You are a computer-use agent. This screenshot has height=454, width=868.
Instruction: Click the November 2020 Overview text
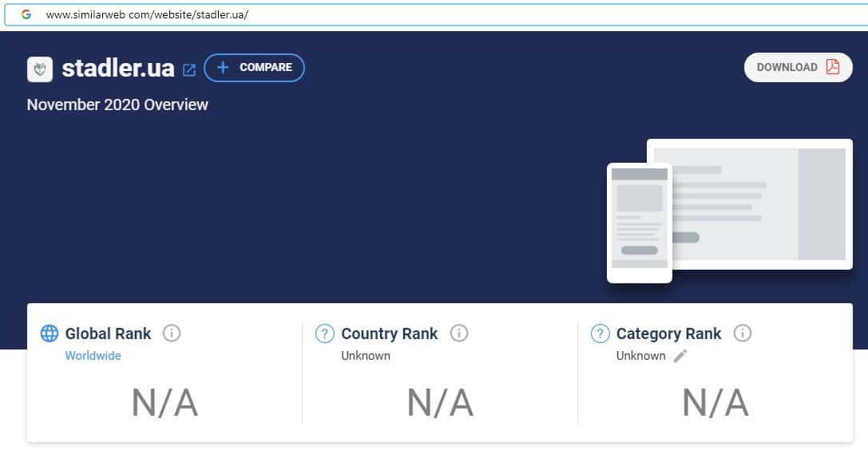pos(117,105)
